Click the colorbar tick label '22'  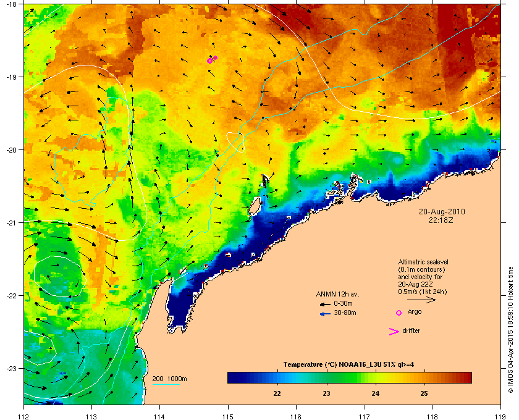tap(277, 393)
